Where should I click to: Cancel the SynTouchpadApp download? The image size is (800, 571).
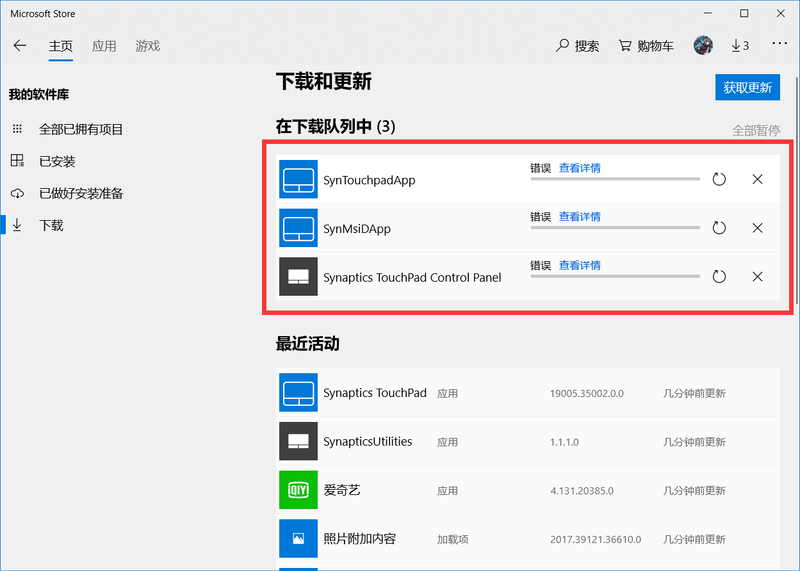tap(758, 179)
